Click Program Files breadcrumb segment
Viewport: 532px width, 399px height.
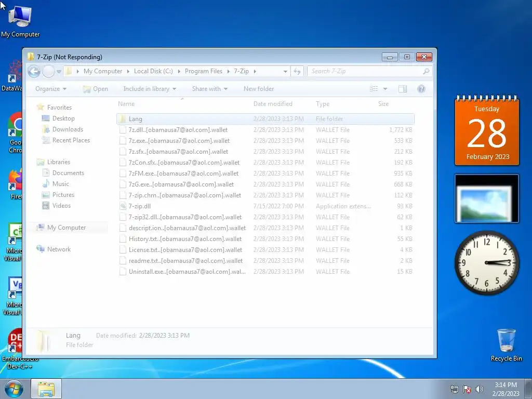pos(204,71)
